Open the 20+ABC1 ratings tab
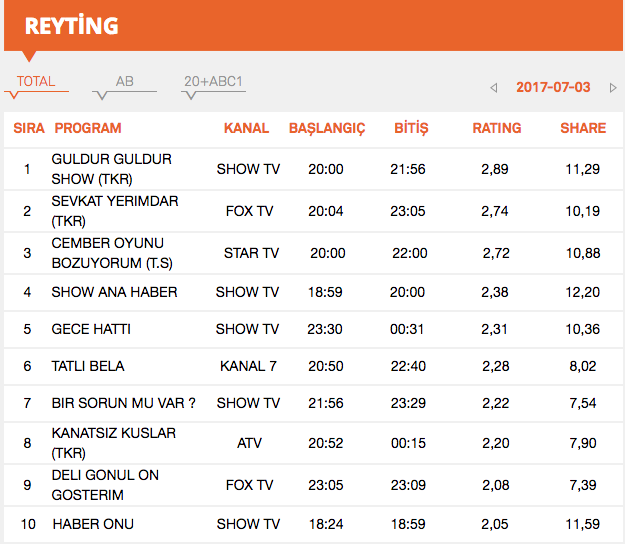625x544 pixels. (213, 82)
